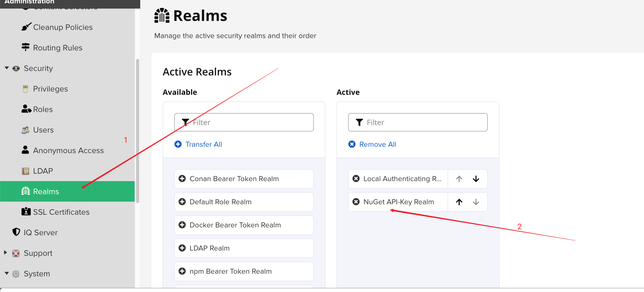Add Docker Bearer Token Realm to active

coord(244,225)
